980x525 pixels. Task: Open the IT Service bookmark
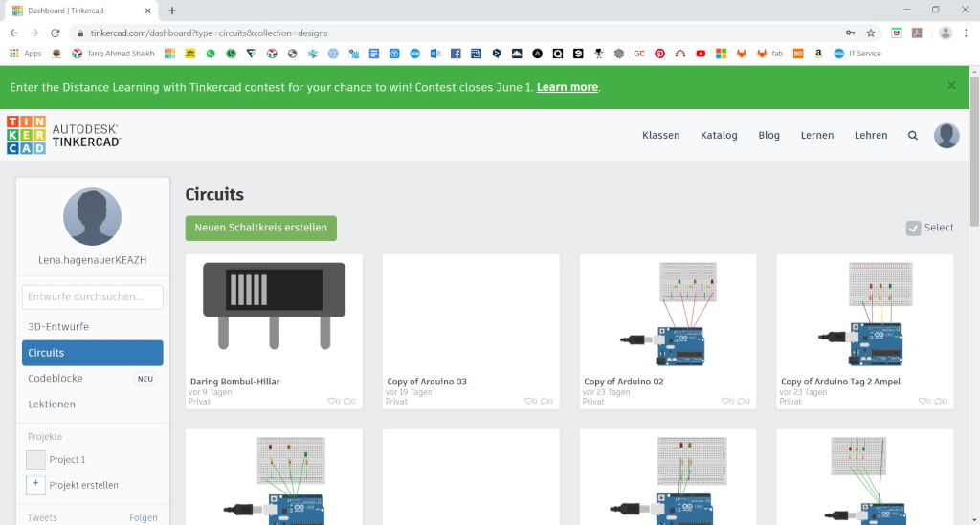pyautogui.click(x=857, y=54)
